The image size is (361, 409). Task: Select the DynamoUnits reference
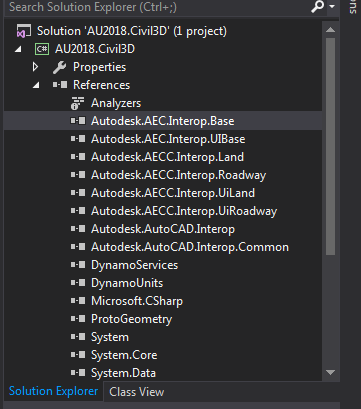point(127,283)
